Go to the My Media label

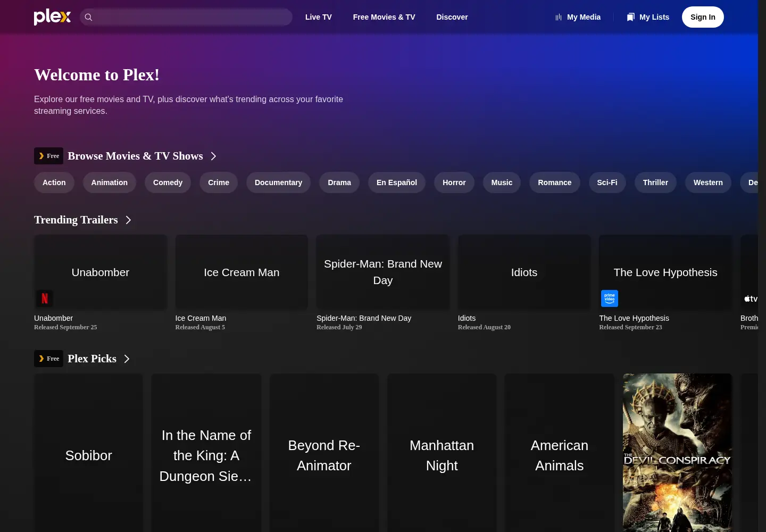point(584,17)
